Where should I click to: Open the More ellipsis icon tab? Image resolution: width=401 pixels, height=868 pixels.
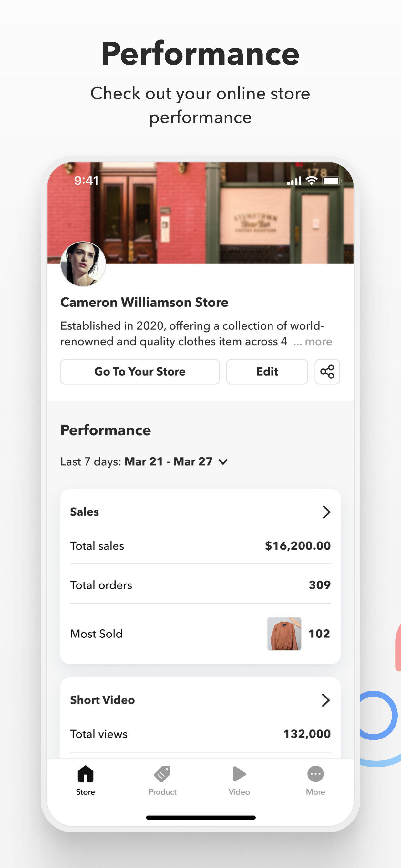pyautogui.click(x=315, y=774)
